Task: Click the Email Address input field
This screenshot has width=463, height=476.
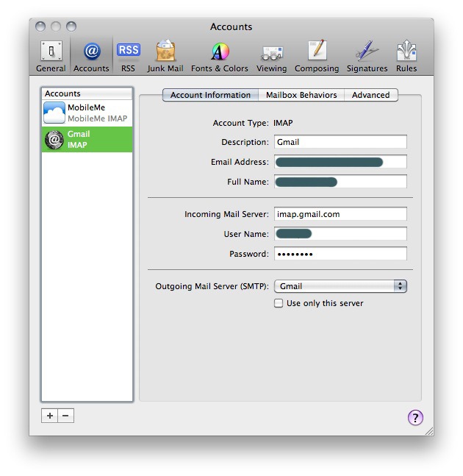Action: (x=340, y=162)
